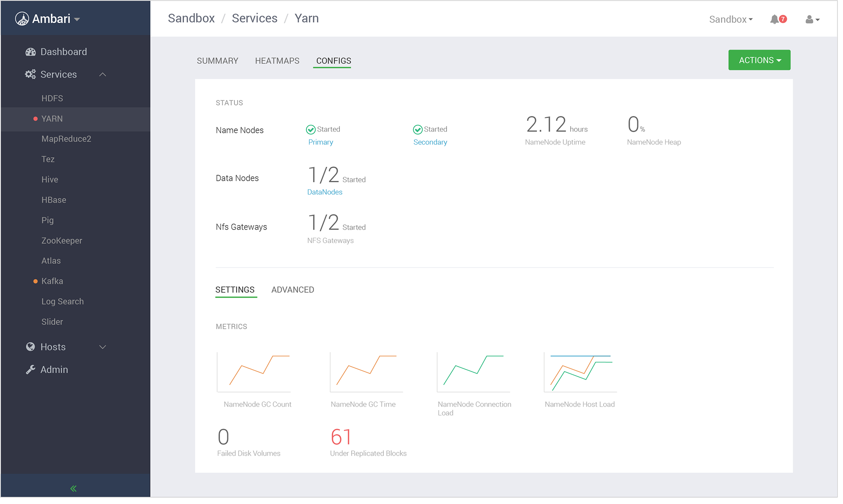Viewport: 843px width, 504px height.
Task: Open the ACTIONS dropdown button
Action: point(760,60)
